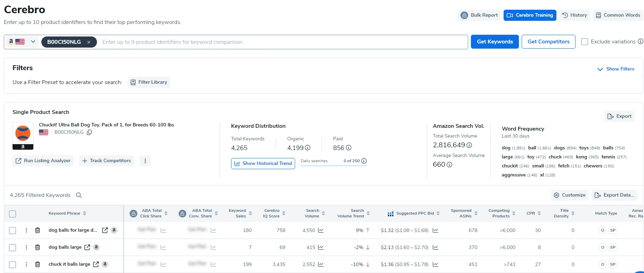The width and height of the screenshot is (644, 273).
Task: Search within filtered keywords
Action: [x=79, y=195]
